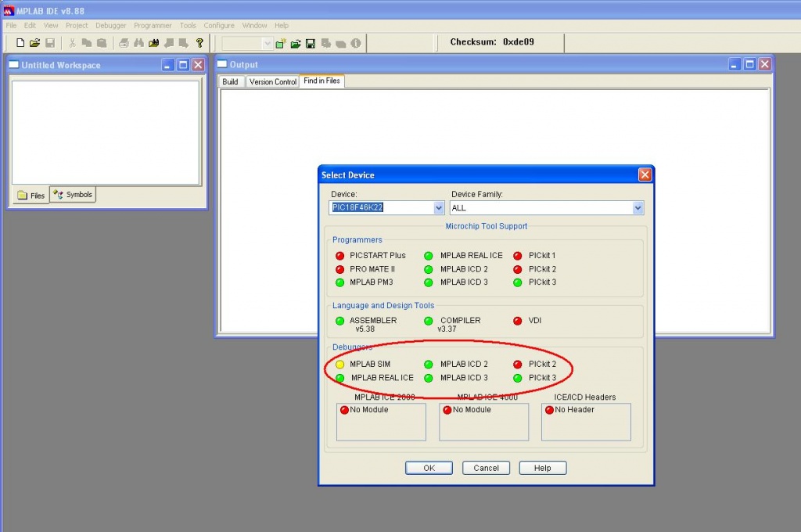Viewport: 801px width, 532px height.
Task: Click the Save File floppy icon
Action: coord(50,43)
